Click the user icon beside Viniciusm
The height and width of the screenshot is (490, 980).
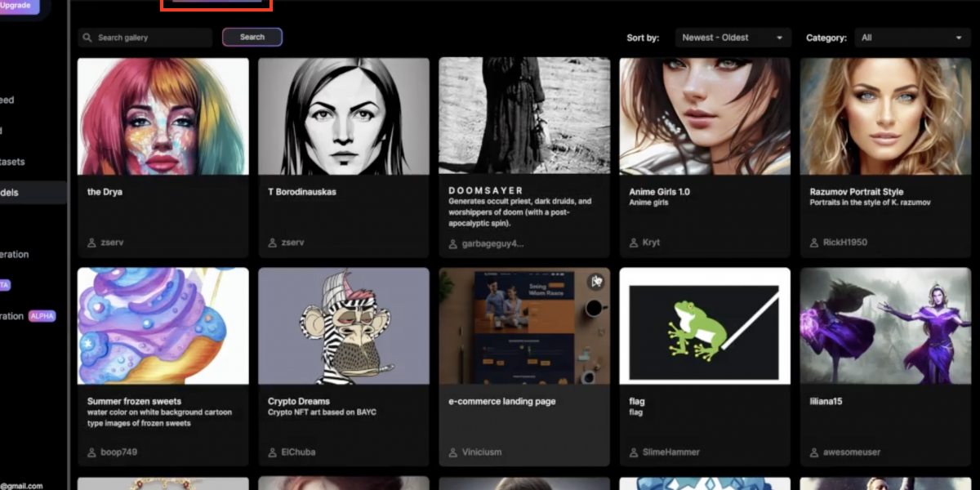click(x=453, y=452)
